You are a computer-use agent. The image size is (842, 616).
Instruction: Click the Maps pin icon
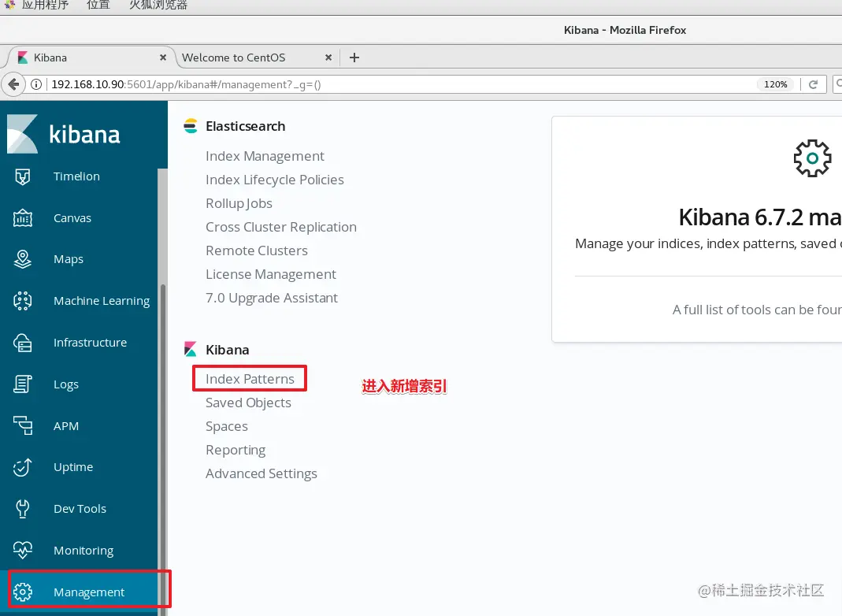[23, 259]
